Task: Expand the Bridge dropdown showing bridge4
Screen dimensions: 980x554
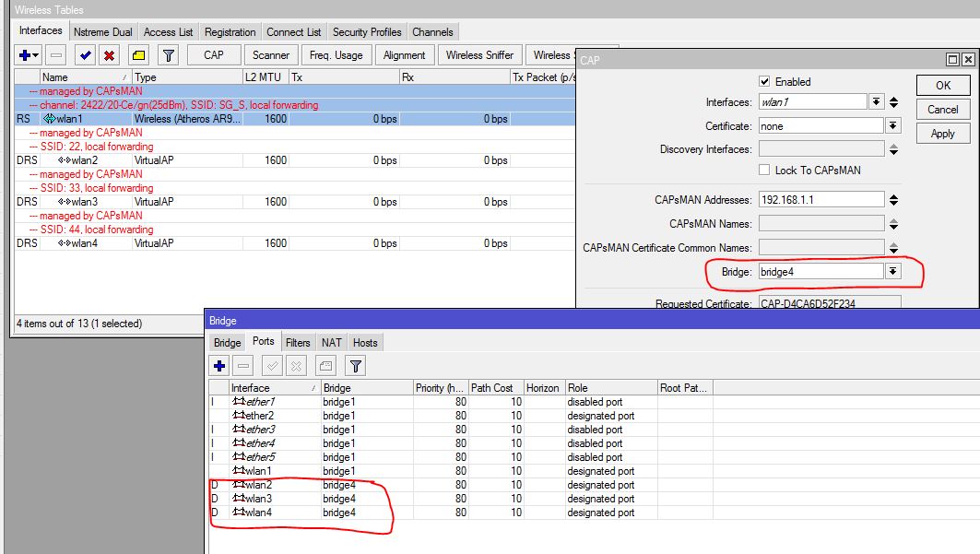Action: (x=892, y=272)
